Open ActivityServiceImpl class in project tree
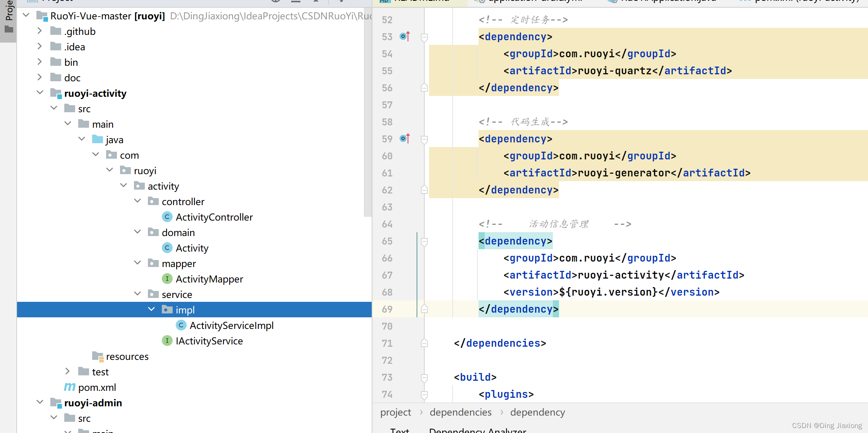Screen dimensions: 868x433 pos(231,325)
